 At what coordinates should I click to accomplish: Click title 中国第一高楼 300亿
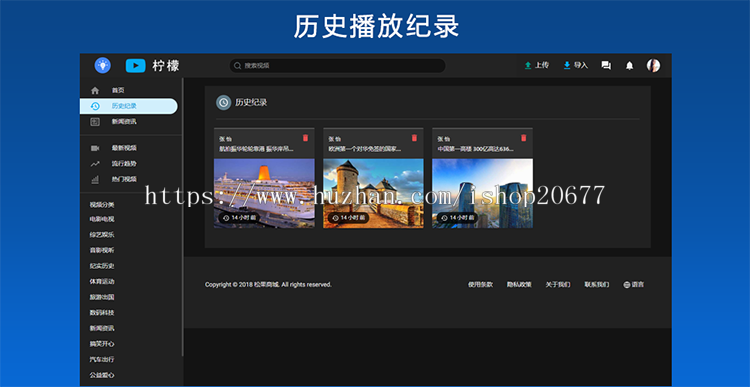click(x=475, y=149)
